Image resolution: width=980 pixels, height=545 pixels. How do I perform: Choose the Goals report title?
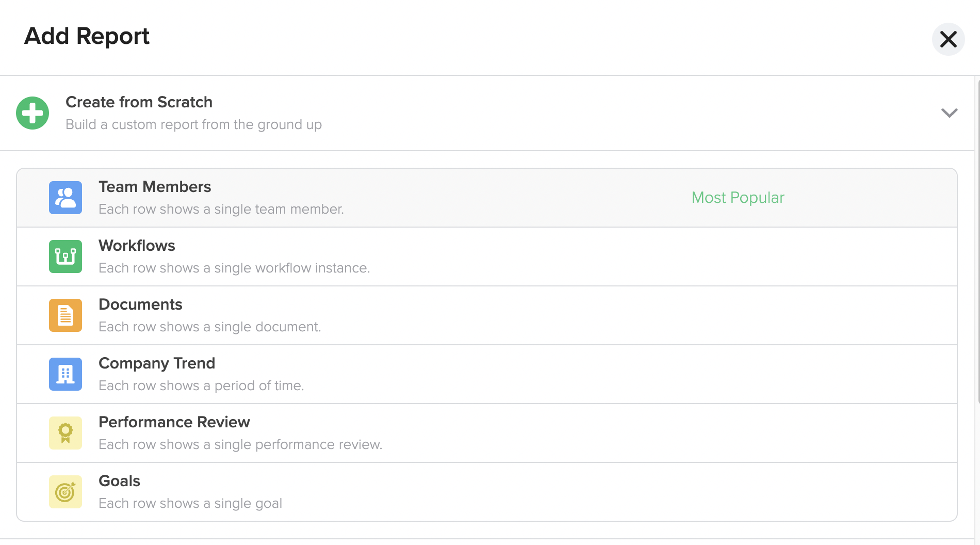coord(119,481)
